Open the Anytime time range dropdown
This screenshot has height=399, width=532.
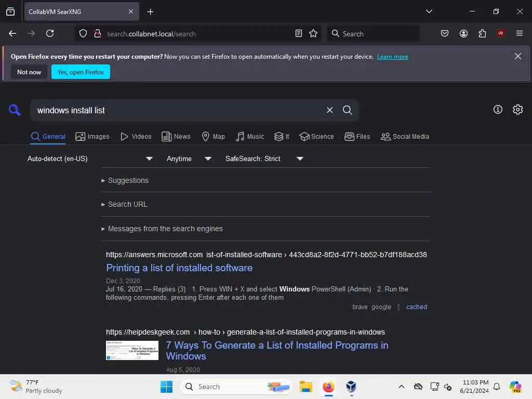(x=189, y=158)
